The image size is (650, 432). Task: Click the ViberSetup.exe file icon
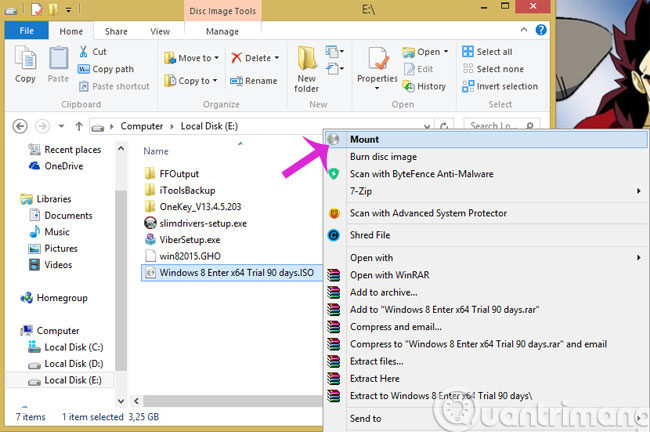[150, 240]
